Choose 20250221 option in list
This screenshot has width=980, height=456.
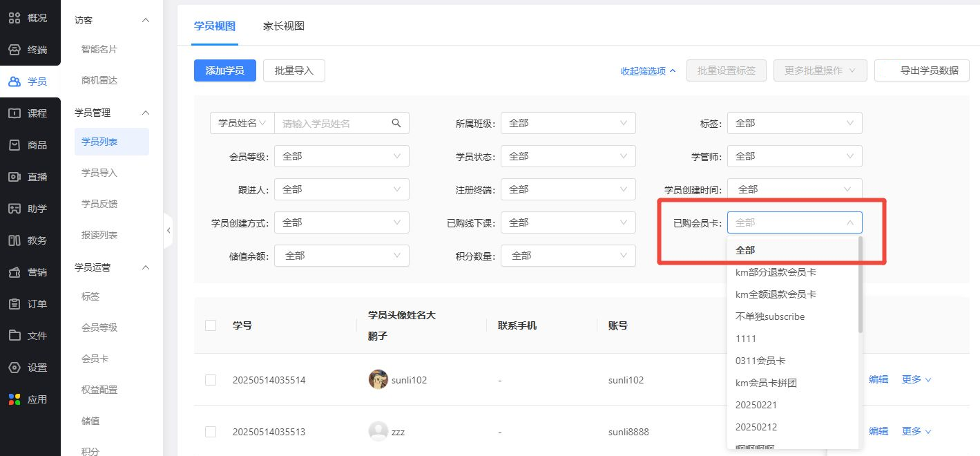click(792, 405)
